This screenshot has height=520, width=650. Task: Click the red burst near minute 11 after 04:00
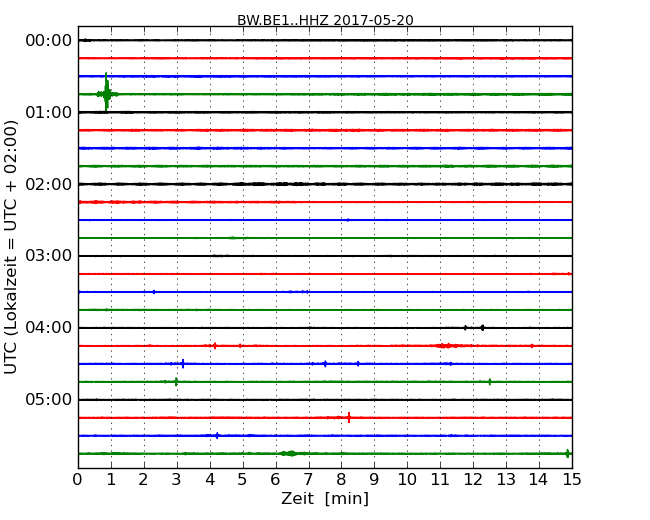(x=447, y=345)
